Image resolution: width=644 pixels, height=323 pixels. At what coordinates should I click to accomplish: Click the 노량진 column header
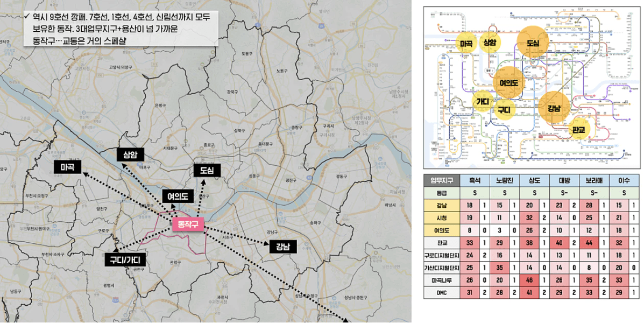tap(505, 180)
